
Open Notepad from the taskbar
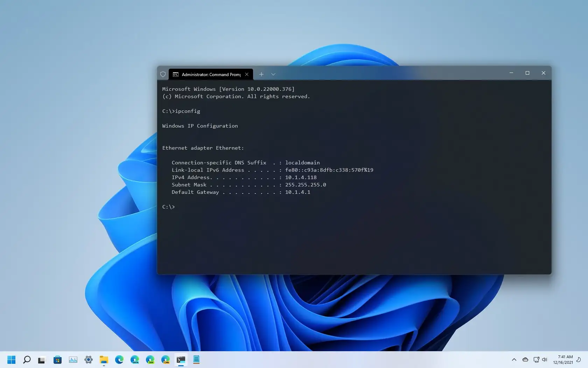196,360
